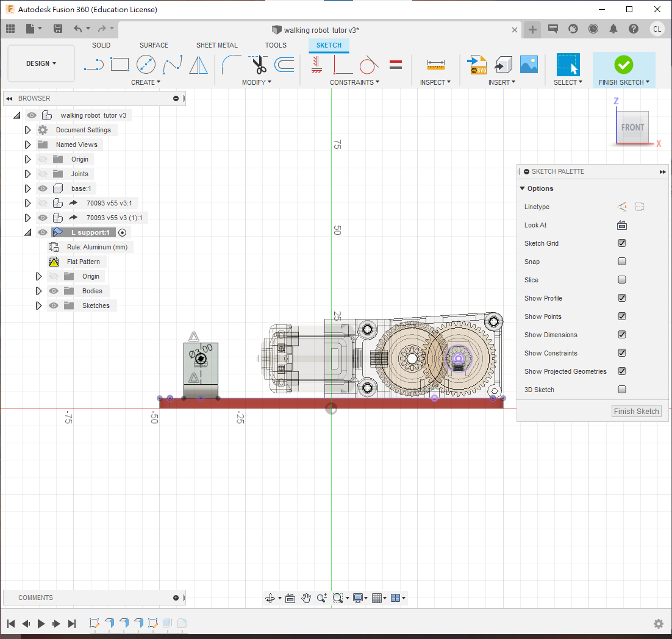
Task: Click Finish Sketch button in Sketch Palette
Action: click(x=636, y=412)
